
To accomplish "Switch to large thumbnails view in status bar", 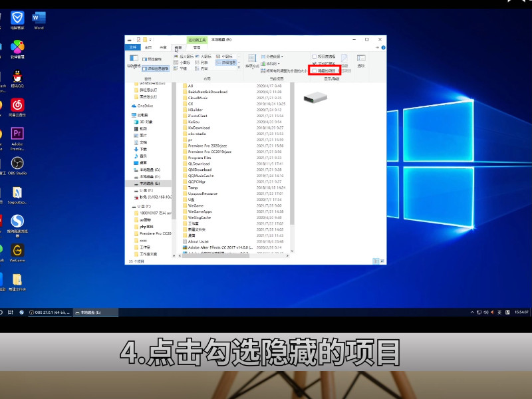I will [x=382, y=261].
